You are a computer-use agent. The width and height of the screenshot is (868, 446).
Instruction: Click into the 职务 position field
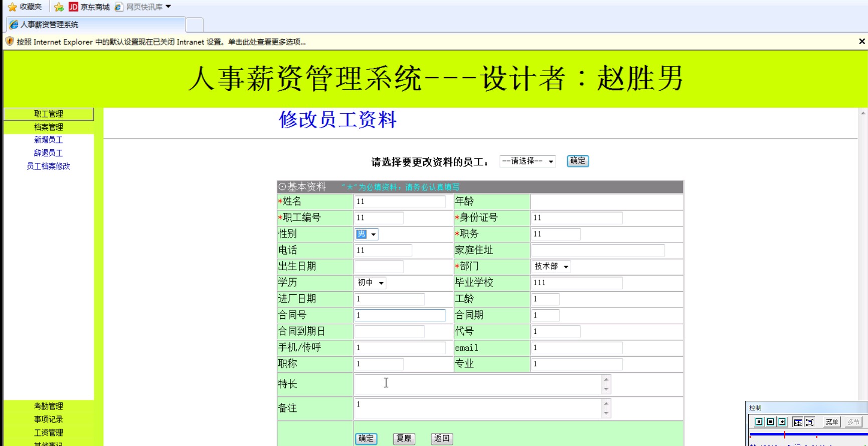[x=556, y=234]
